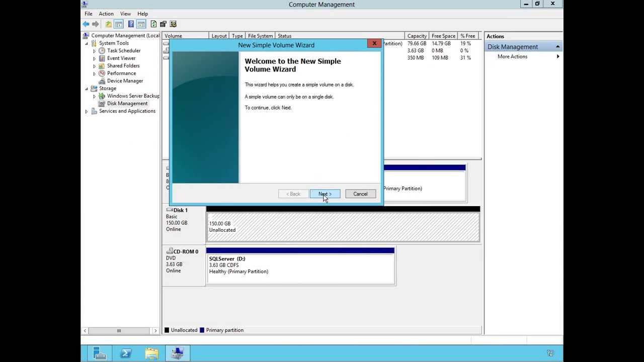
Task: Sort by the Free Space column header
Action: click(443, 36)
